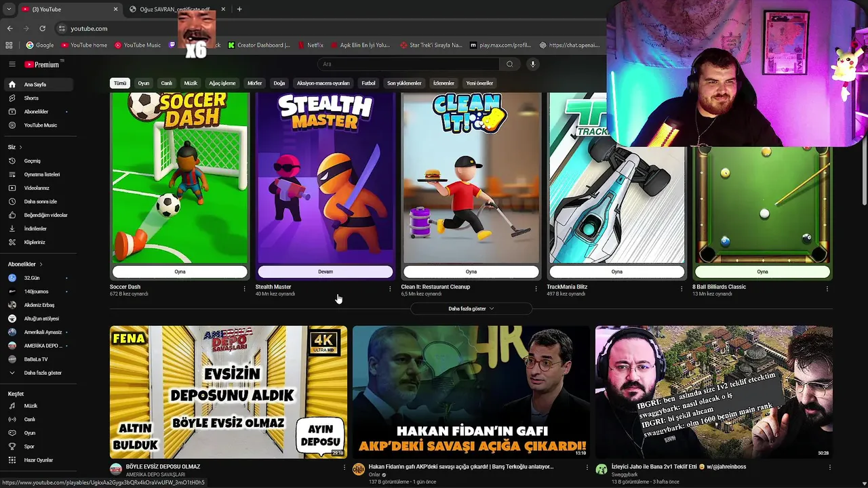Open Geçmiş history in sidebar

(39, 161)
